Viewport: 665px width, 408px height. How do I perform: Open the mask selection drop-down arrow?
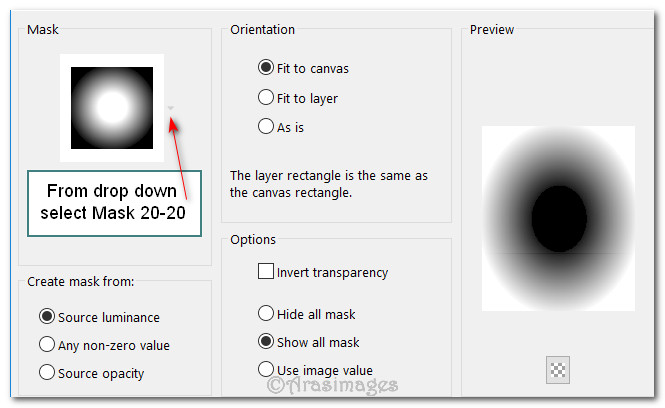pos(171,108)
